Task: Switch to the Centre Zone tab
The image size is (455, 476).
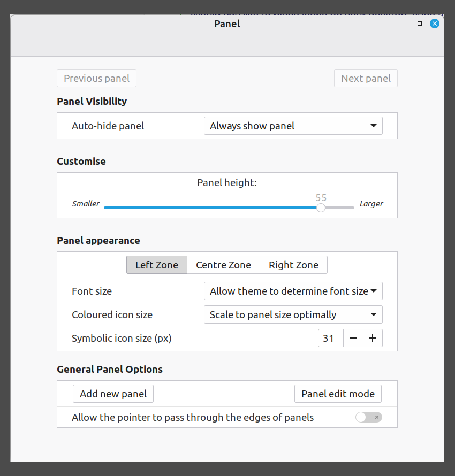Action: [x=223, y=265]
